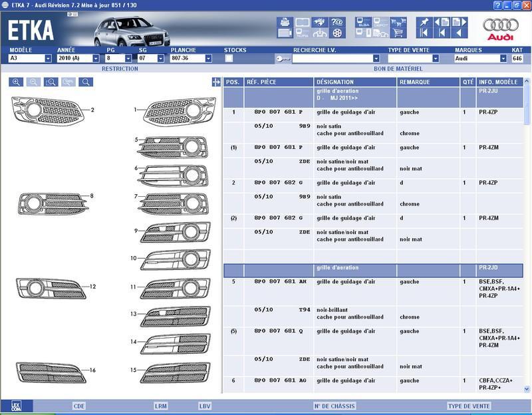Click the LBV button in bottom bar
532x415 pixels.
(205, 406)
